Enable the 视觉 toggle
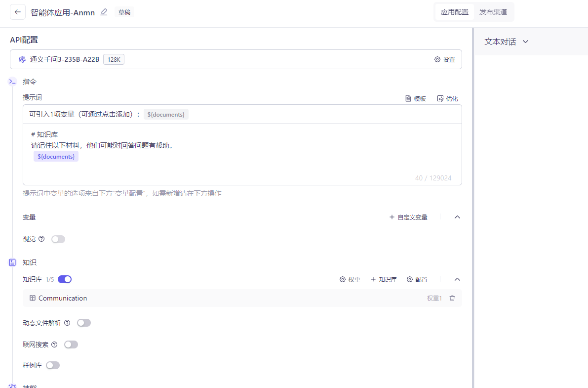Viewport: 588px width, 388px height. click(x=58, y=239)
